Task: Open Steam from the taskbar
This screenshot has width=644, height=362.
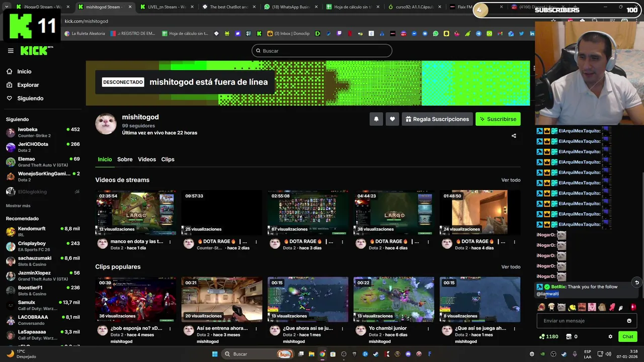Action: tap(376, 354)
